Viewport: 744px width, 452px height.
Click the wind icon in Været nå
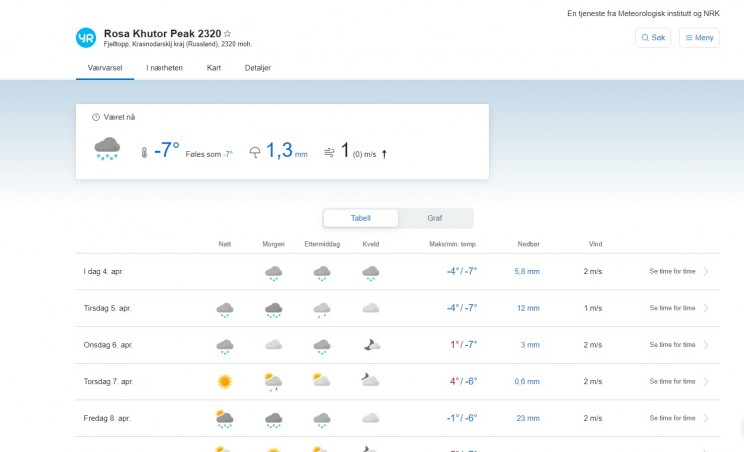[x=329, y=153]
